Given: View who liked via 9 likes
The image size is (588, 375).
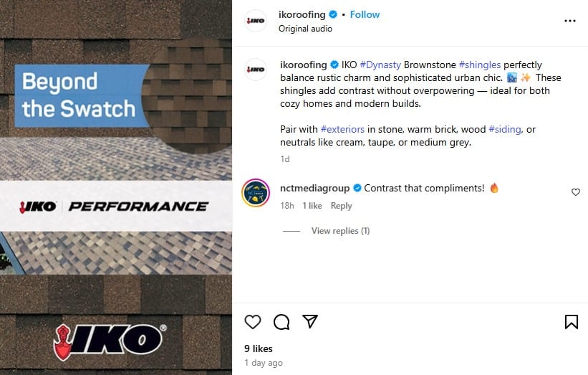Looking at the screenshot, I should [258, 348].
